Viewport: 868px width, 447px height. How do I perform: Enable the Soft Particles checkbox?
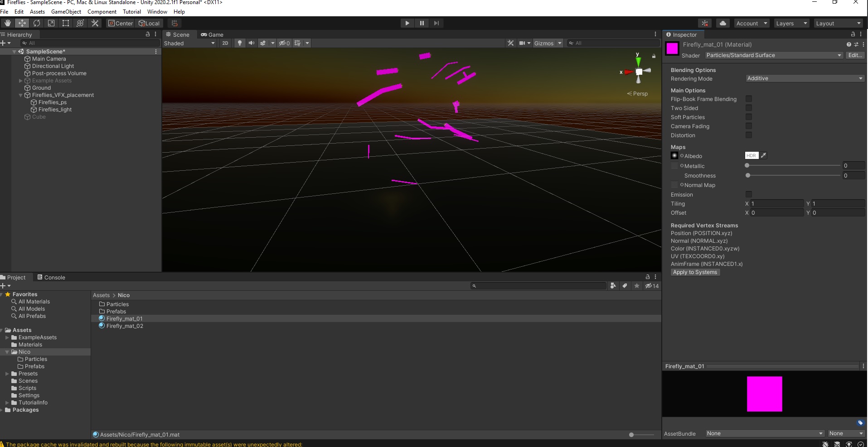click(749, 117)
